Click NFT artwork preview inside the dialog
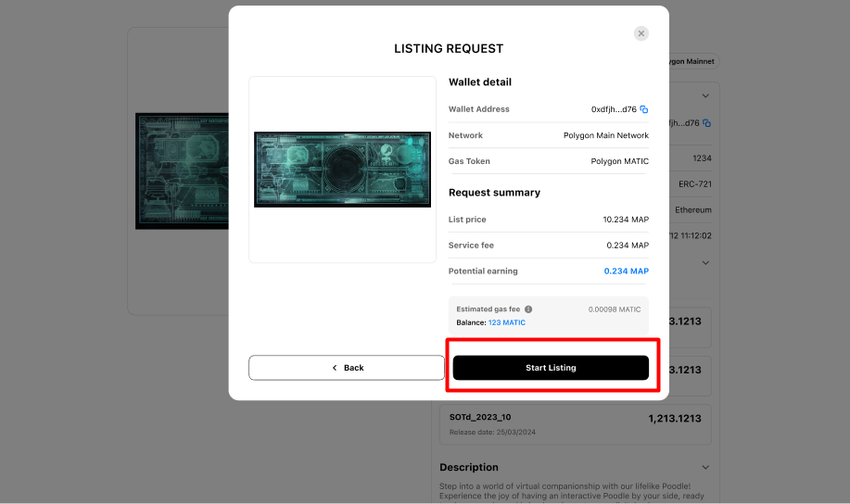 point(342,170)
